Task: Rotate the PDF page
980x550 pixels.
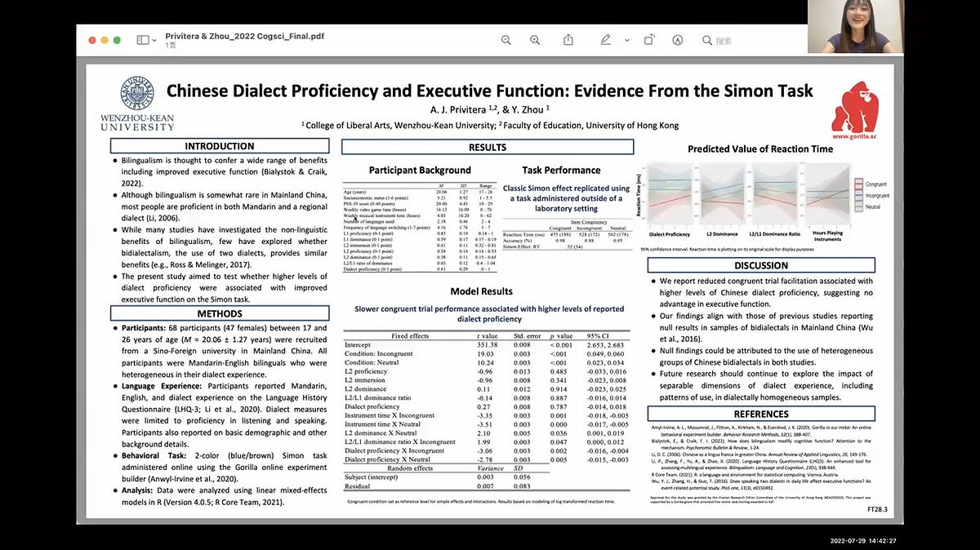Action: pyautogui.click(x=648, y=40)
